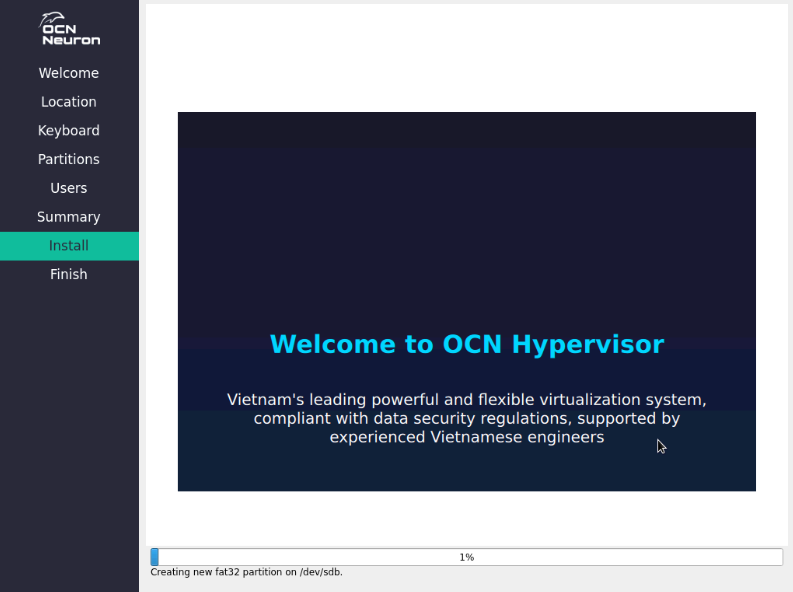Click the "Creating new fat32 partition" status text
793x592 pixels.
click(246, 572)
